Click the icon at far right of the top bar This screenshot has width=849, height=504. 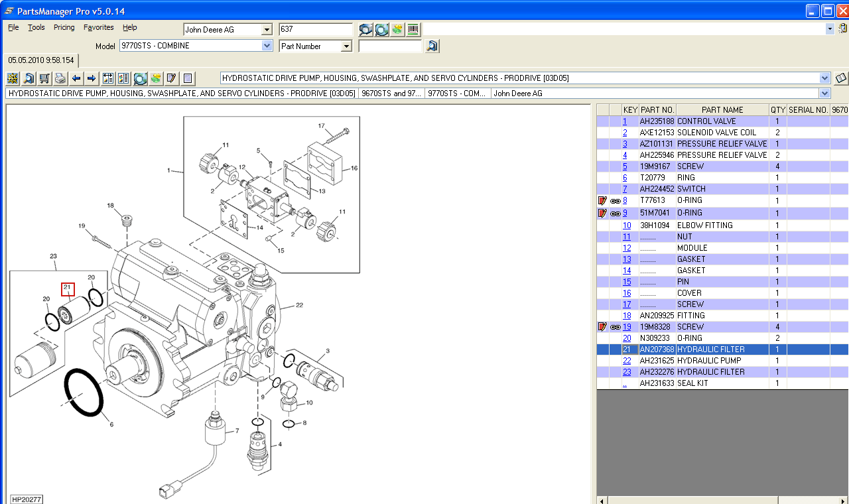tap(843, 29)
